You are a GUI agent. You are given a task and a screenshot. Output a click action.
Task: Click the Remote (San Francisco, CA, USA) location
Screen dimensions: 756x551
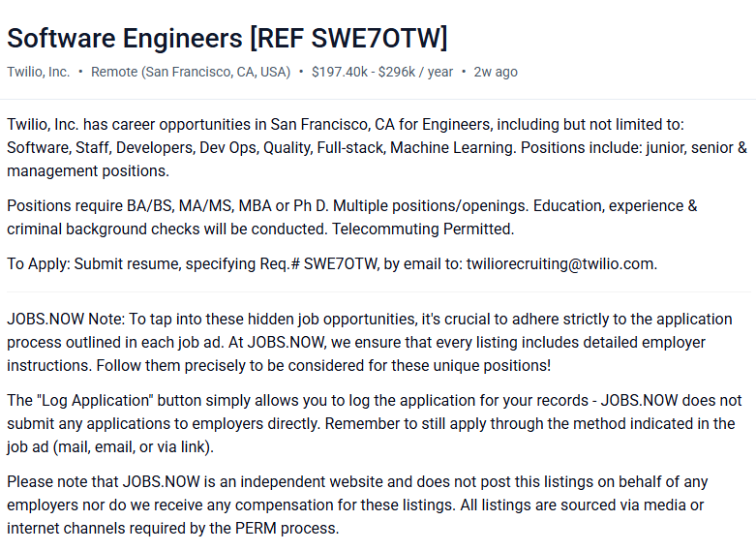191,72
